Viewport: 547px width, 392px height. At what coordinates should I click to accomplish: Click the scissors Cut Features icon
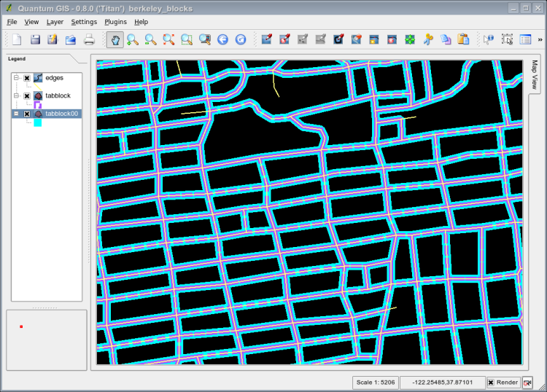[x=428, y=39]
